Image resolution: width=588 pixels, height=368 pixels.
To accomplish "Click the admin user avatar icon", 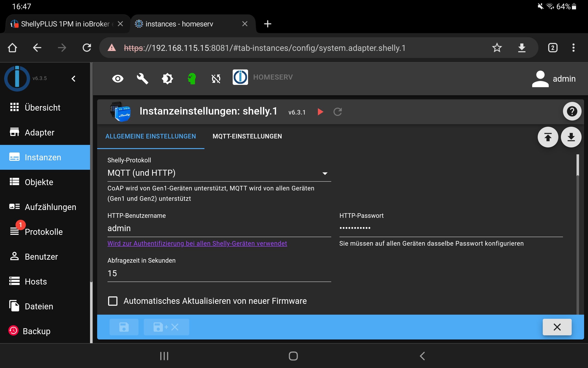I will [540, 79].
